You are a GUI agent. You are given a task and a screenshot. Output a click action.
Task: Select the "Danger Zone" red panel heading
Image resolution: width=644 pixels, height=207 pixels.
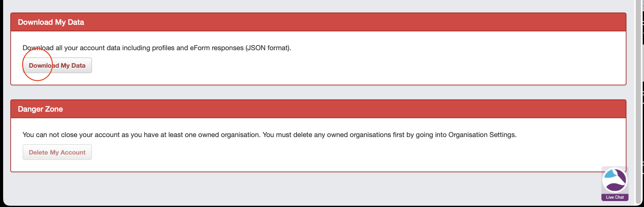tap(40, 109)
